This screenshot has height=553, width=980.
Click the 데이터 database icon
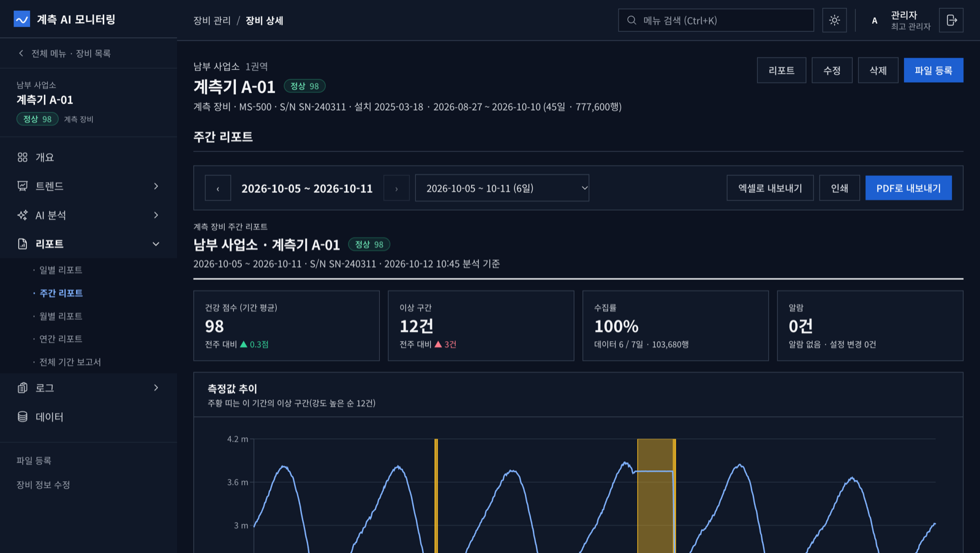point(23,416)
